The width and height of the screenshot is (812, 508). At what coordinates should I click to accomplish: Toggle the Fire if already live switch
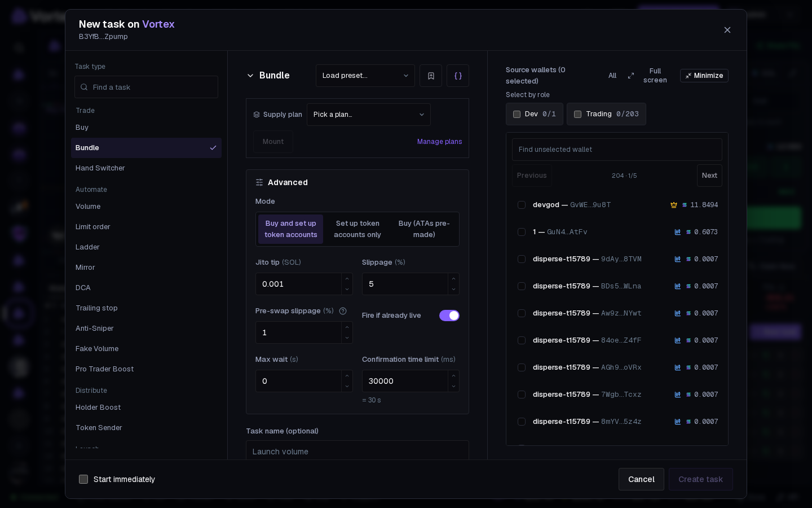coord(449,316)
